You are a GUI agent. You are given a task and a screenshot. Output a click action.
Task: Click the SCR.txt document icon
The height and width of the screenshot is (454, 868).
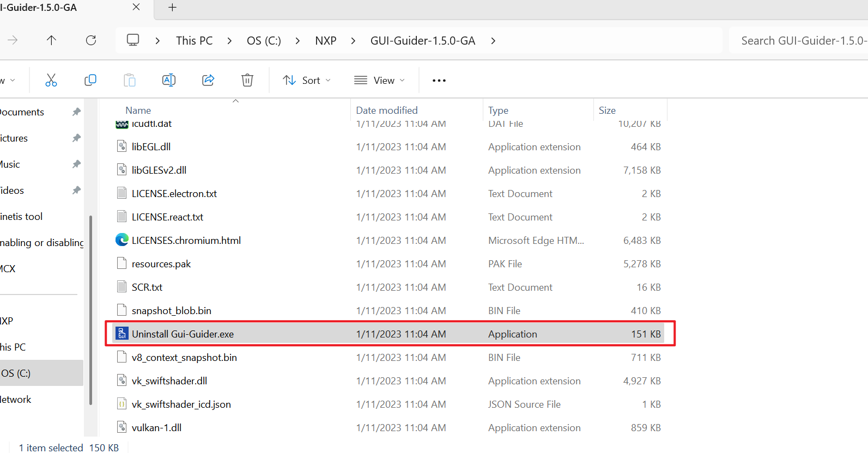122,286
